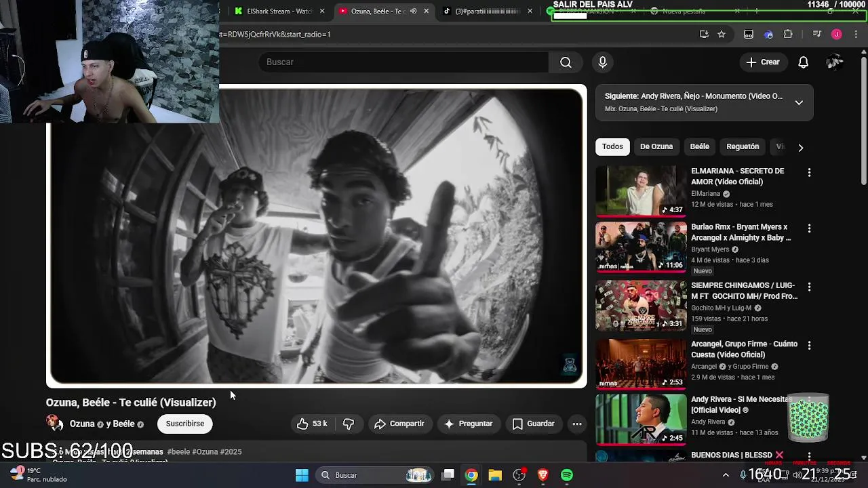Open Chrome profile J avatar

point(837,35)
